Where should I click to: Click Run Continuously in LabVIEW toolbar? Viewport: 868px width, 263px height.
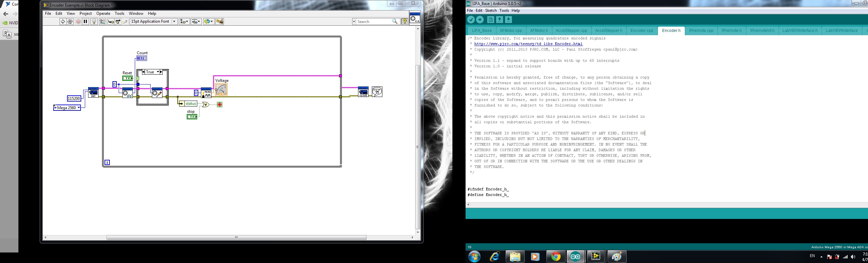(70, 22)
